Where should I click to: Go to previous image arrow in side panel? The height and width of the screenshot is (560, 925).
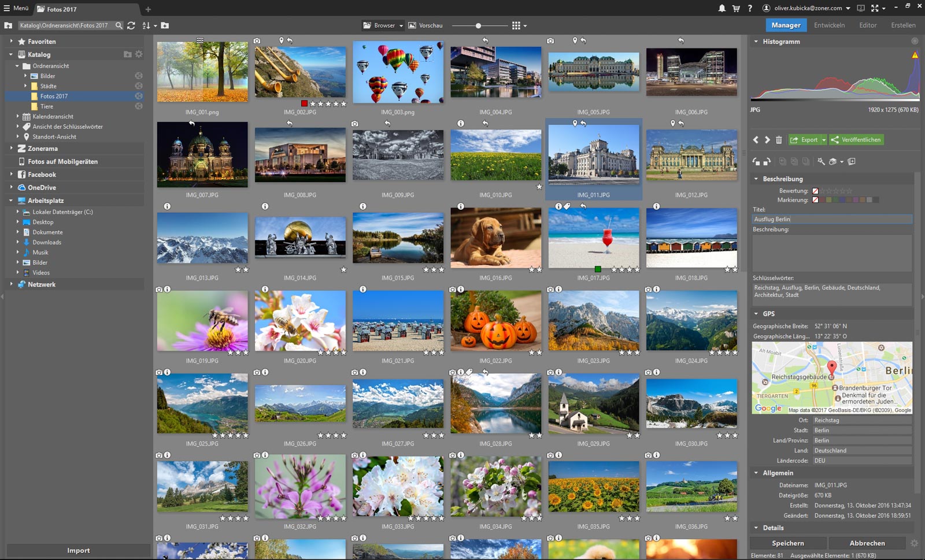point(756,140)
